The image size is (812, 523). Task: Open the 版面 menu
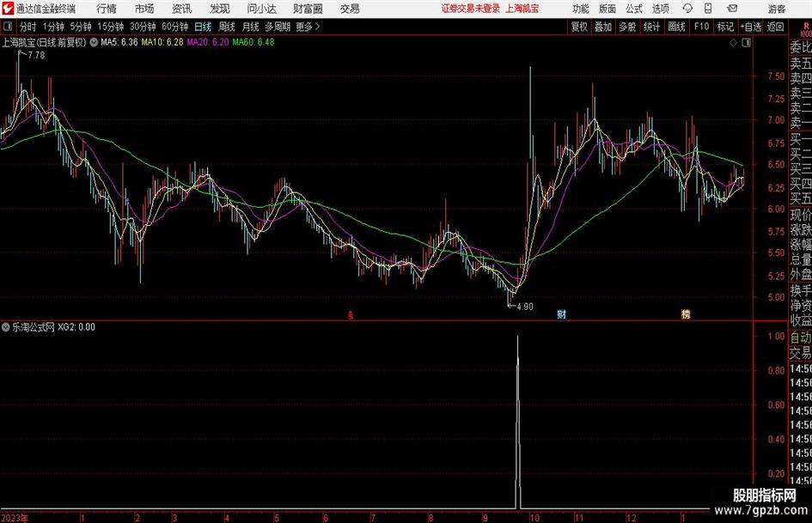[607, 9]
